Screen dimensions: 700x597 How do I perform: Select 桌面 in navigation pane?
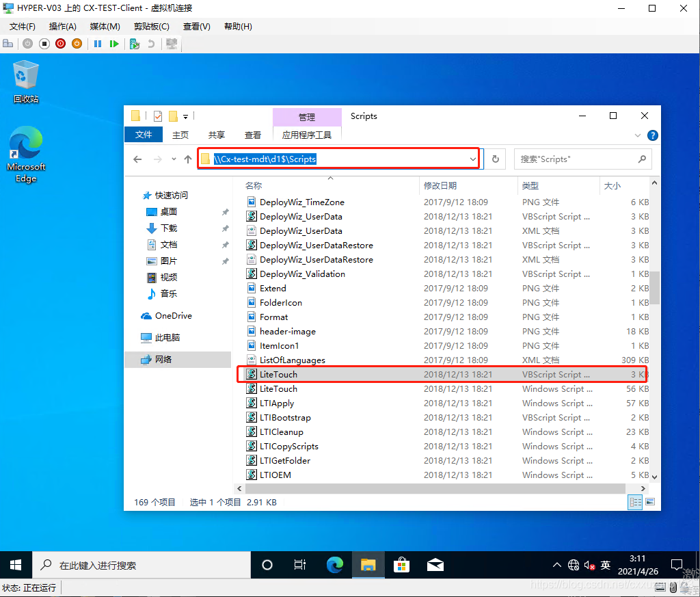click(x=169, y=212)
